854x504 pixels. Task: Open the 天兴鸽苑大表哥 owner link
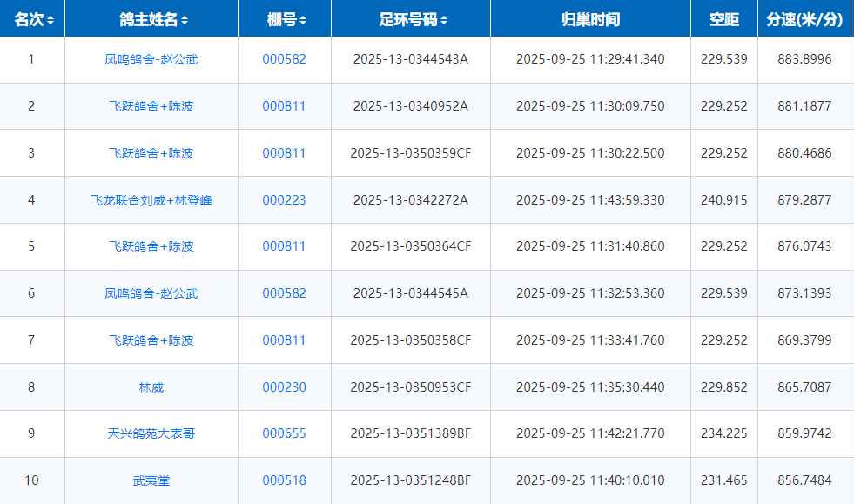tap(151, 433)
